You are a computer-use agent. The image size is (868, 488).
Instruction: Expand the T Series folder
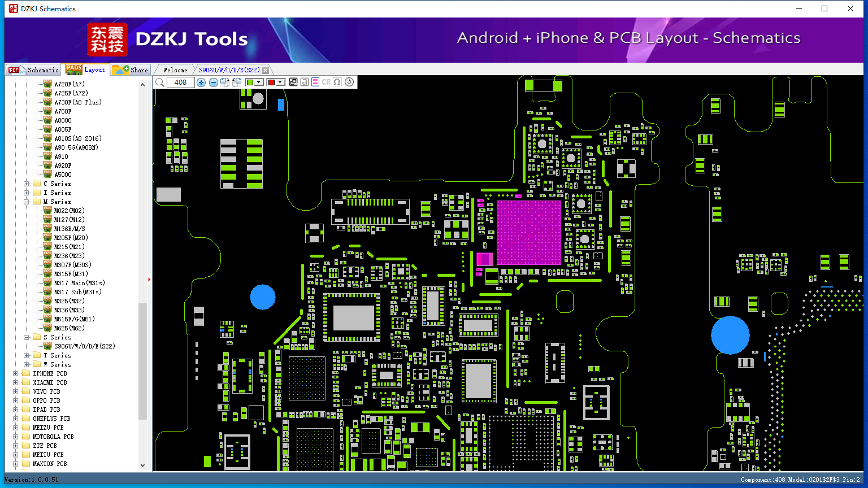(x=27, y=355)
